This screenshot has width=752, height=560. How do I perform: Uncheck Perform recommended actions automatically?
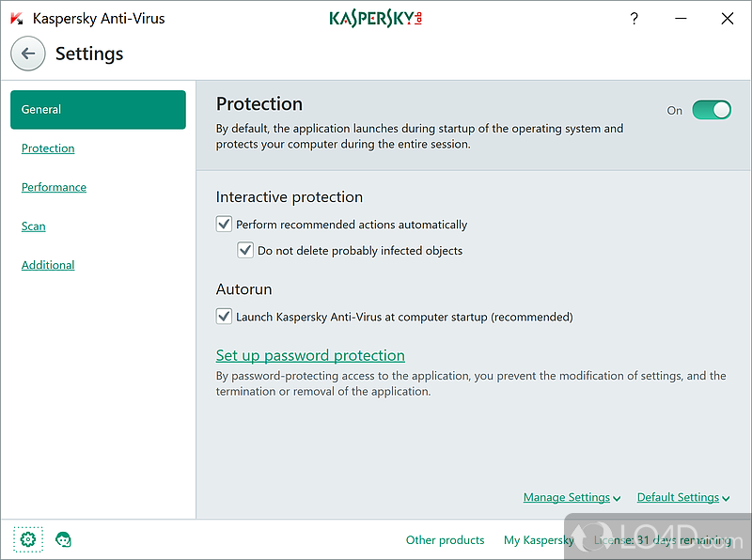(x=224, y=225)
